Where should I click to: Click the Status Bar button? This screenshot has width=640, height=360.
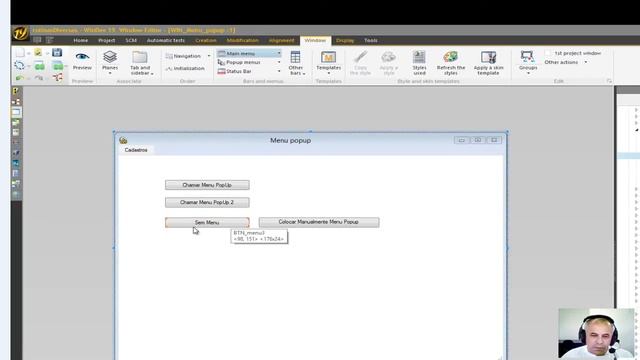click(235, 71)
